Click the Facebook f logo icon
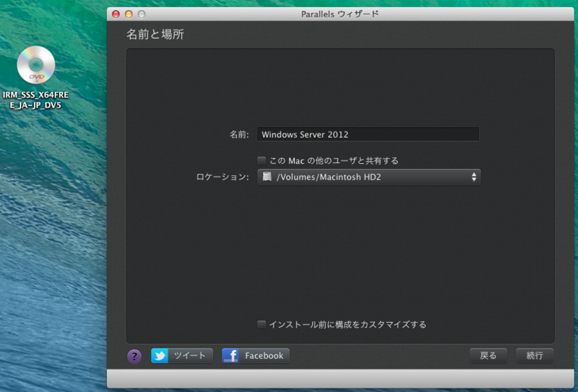Screen dimensions: 578x392 coord(230,356)
